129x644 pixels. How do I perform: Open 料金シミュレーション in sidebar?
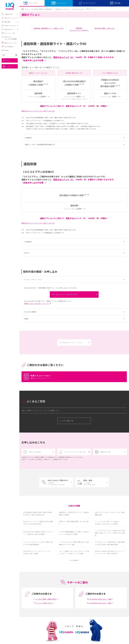(10, 43)
